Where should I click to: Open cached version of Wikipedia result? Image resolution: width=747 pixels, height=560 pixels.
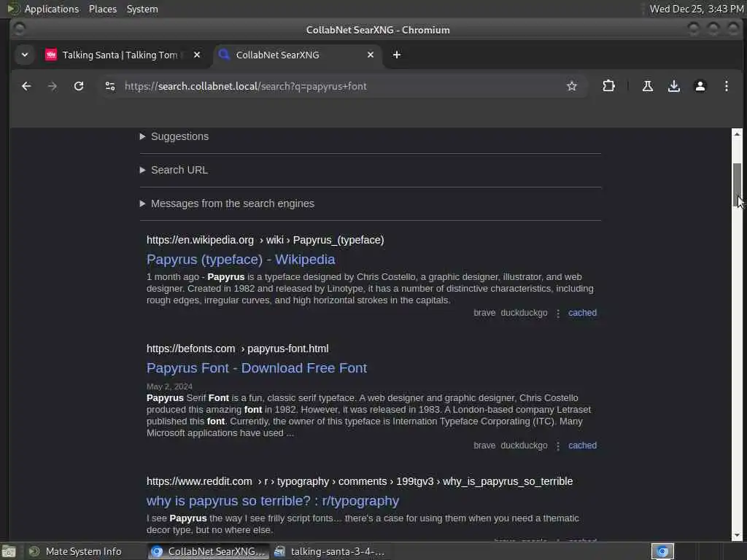coord(582,313)
